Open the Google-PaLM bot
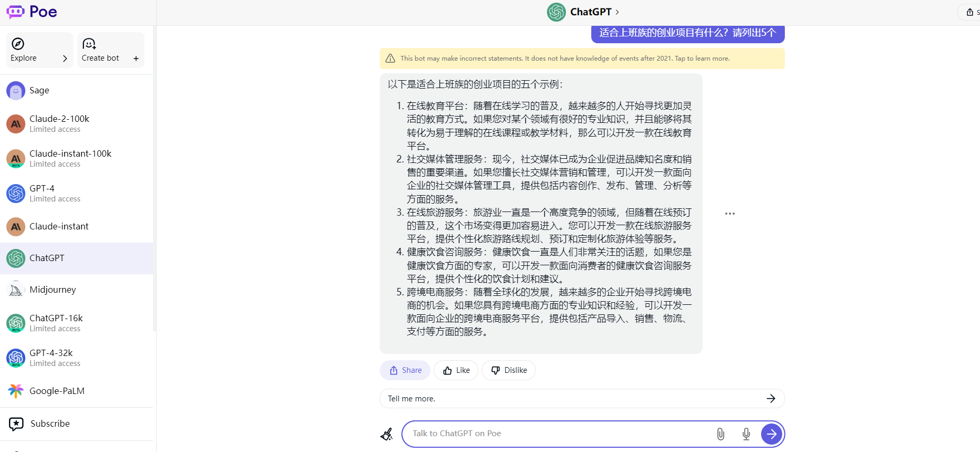This screenshot has height=452, width=980. coord(76,391)
